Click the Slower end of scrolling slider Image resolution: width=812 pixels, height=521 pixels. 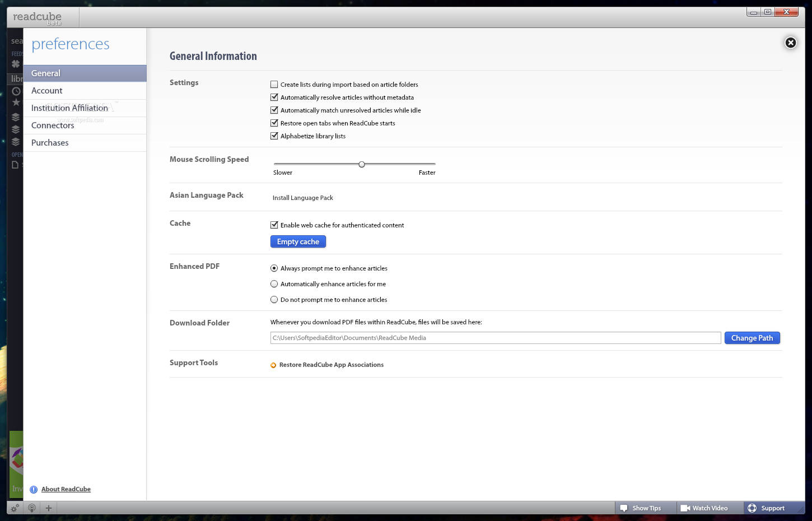point(283,173)
